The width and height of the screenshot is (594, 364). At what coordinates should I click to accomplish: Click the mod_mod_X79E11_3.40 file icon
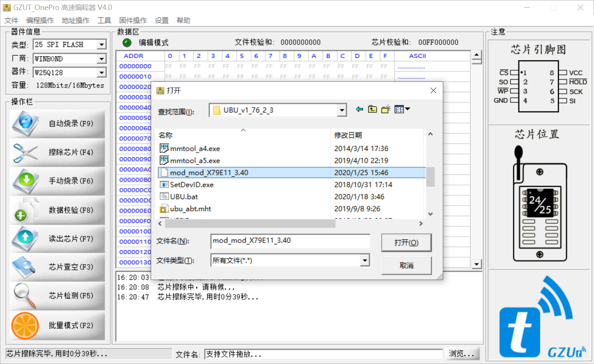(x=164, y=172)
